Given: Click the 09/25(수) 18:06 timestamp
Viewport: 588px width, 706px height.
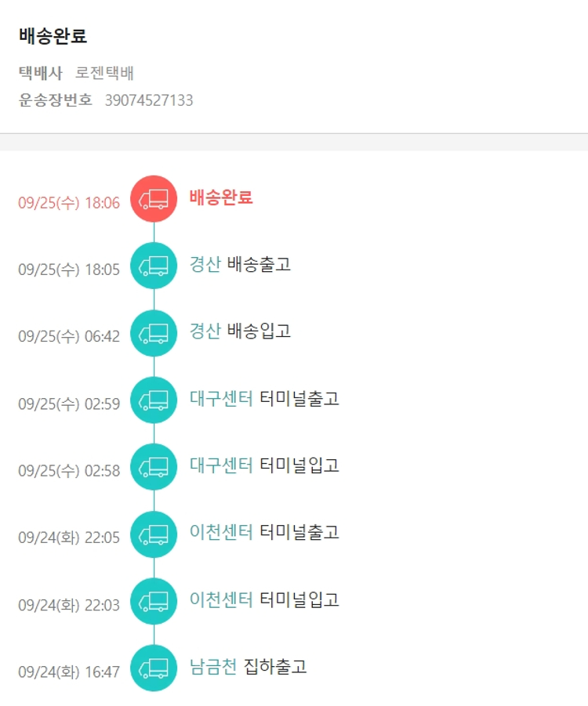Looking at the screenshot, I should (x=69, y=204).
